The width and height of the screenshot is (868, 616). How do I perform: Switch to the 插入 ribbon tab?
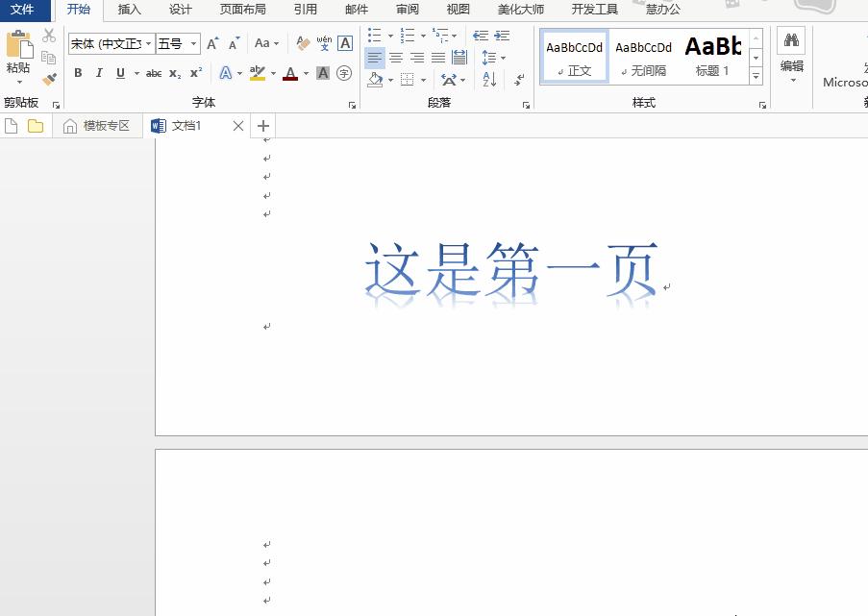coord(130,10)
